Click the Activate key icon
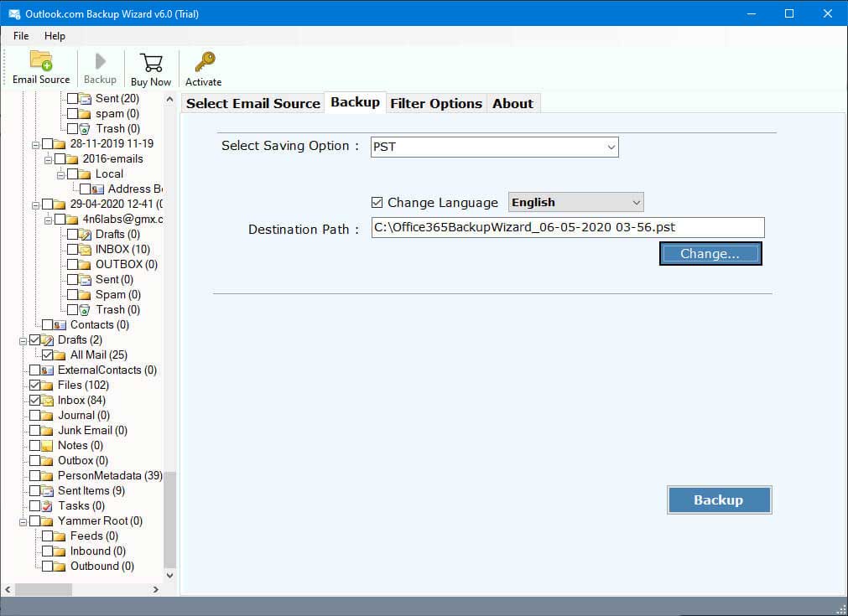The height and width of the screenshot is (616, 848). tap(205, 62)
